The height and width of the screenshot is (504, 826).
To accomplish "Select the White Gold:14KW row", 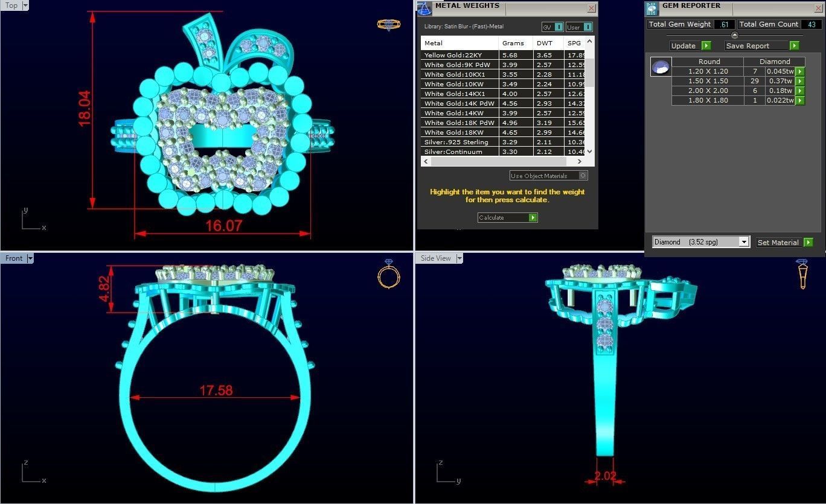I will [503, 113].
